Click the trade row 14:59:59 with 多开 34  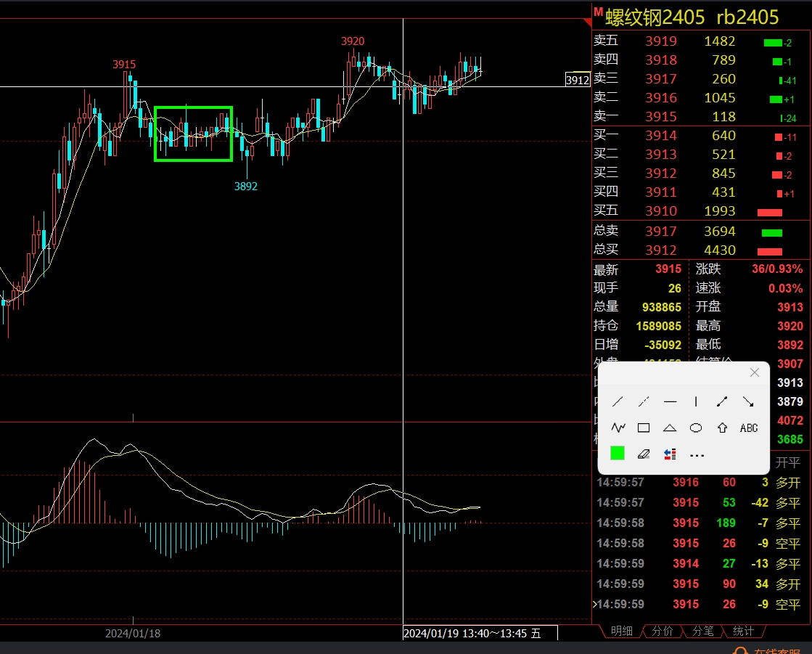[x=699, y=584]
